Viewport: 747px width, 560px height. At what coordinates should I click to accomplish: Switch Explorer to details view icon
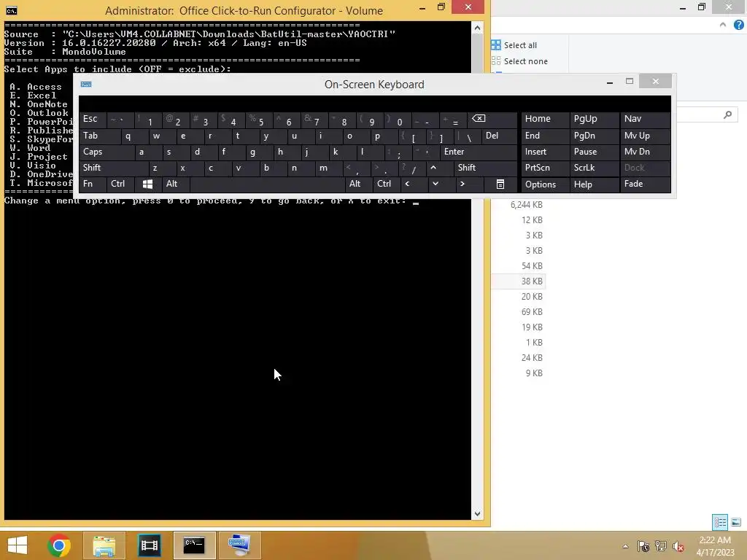pos(720,522)
